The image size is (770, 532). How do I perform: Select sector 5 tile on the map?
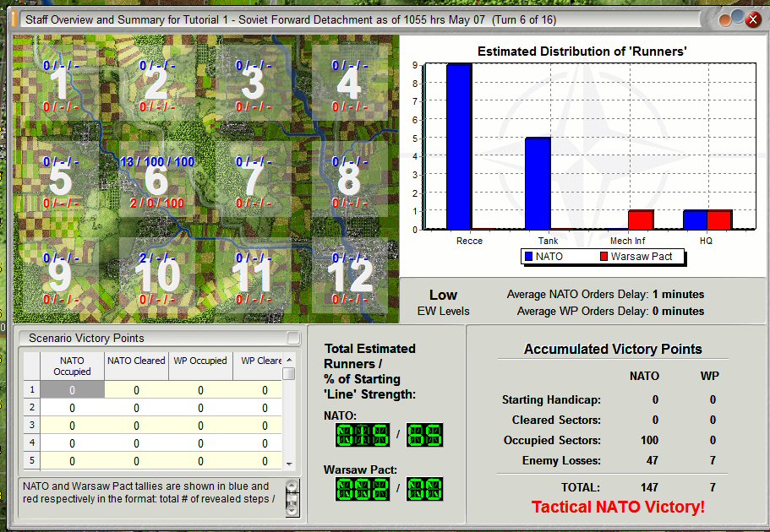(61, 180)
